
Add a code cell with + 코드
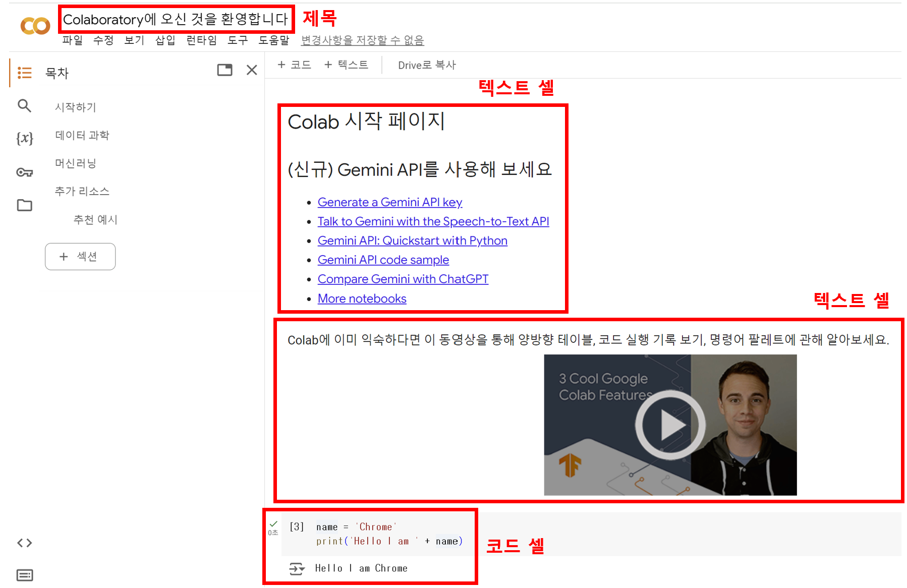(x=295, y=65)
